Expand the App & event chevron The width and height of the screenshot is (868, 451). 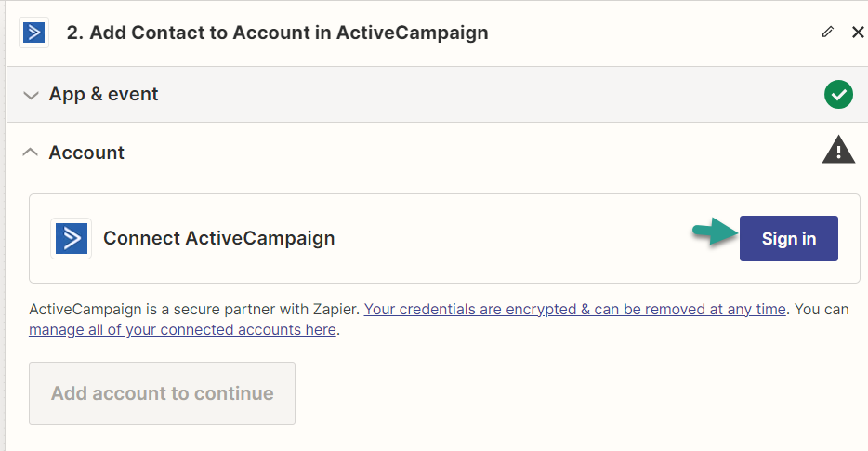click(31, 95)
